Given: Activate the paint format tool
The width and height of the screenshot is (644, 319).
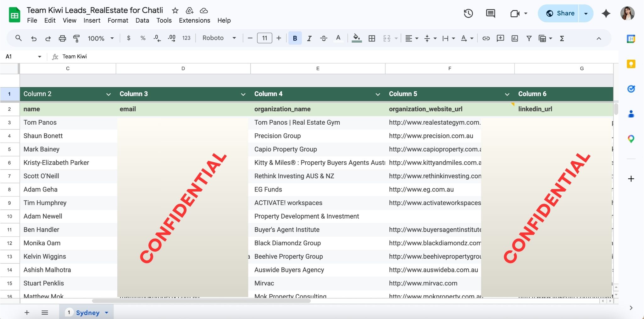Looking at the screenshot, I should pos(76,38).
